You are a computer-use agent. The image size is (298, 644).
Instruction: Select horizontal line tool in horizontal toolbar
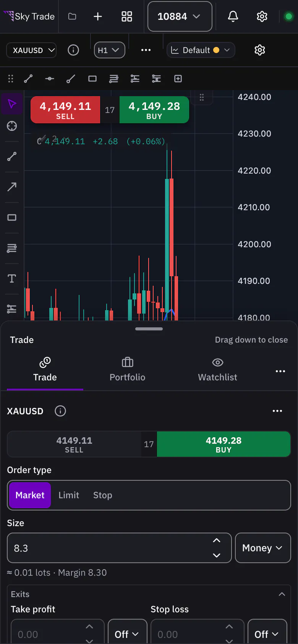tap(50, 79)
